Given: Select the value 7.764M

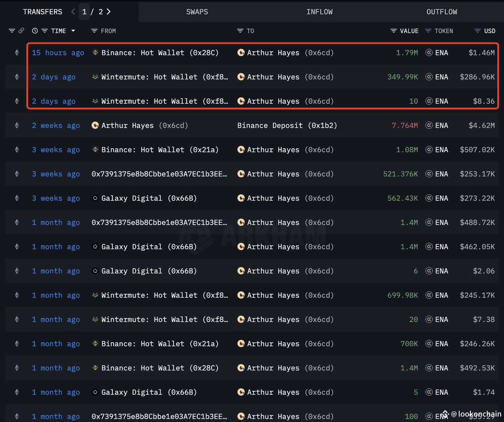Looking at the screenshot, I should click(405, 125).
